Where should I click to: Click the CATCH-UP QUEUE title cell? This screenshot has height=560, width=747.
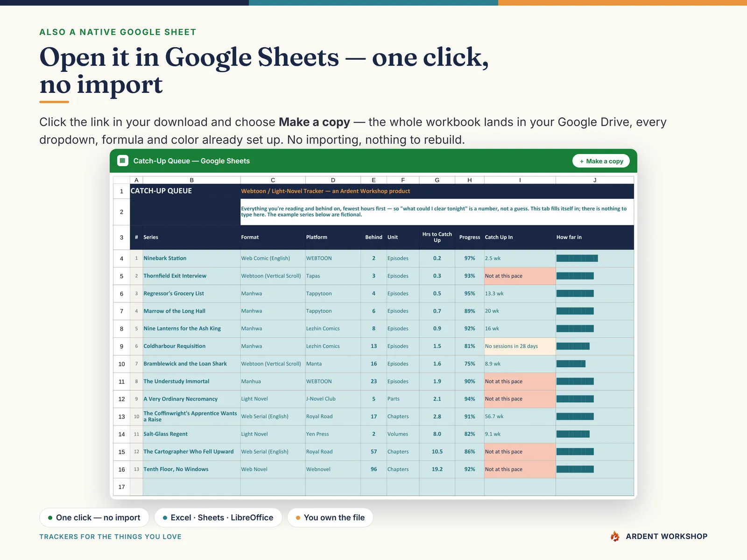(185, 191)
